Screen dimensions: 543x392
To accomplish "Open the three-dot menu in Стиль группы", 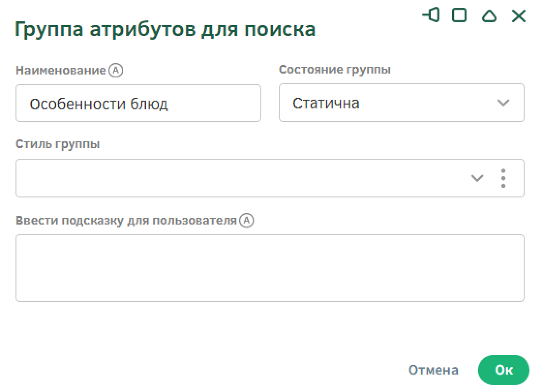I will tap(503, 178).
